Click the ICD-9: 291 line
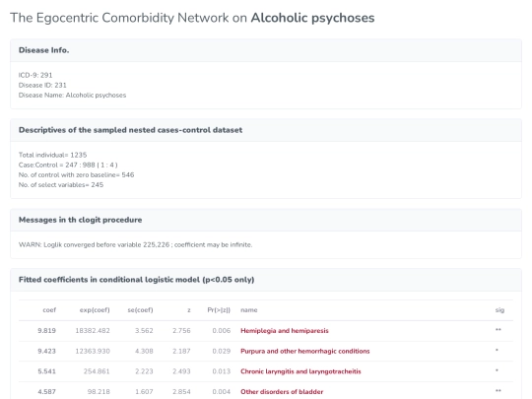 click(x=35, y=75)
